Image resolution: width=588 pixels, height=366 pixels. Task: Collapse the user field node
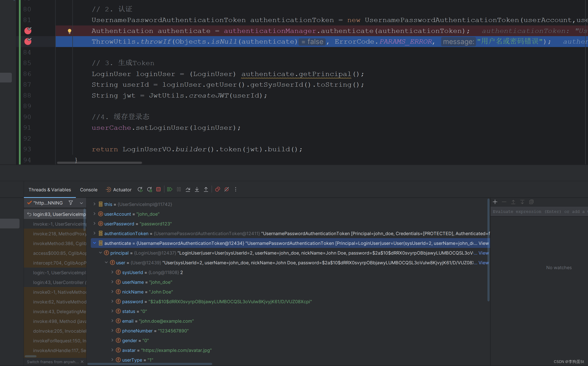coord(106,262)
